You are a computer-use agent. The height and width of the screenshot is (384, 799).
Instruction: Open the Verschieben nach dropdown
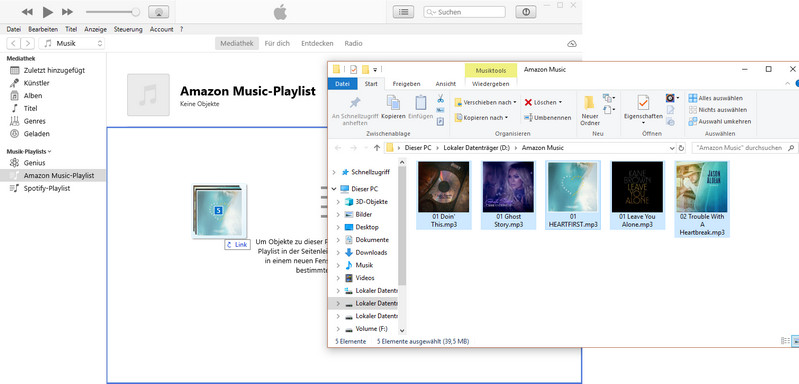tap(485, 102)
